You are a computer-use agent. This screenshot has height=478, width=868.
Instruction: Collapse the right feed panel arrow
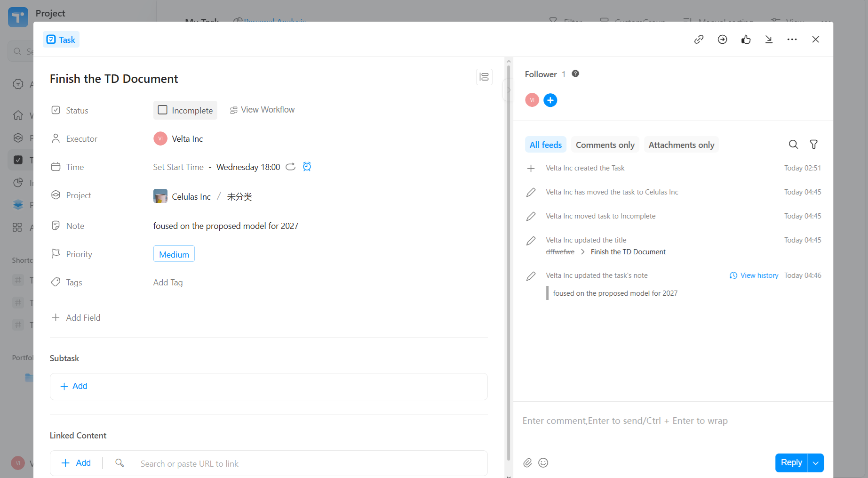[509, 90]
